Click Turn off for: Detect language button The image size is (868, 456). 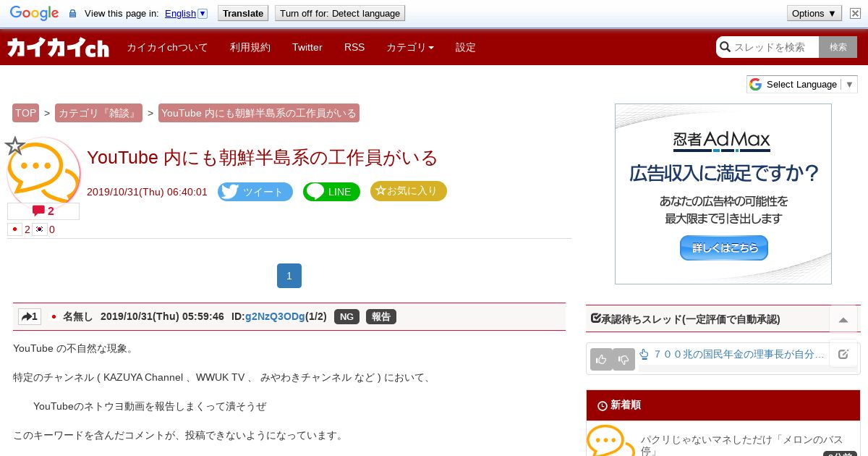[340, 13]
